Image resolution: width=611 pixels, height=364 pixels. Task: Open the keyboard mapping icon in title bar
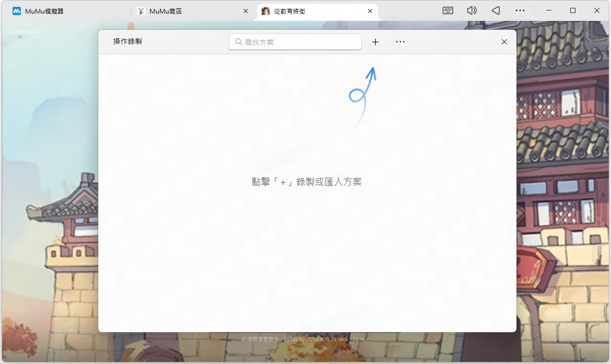click(x=448, y=10)
